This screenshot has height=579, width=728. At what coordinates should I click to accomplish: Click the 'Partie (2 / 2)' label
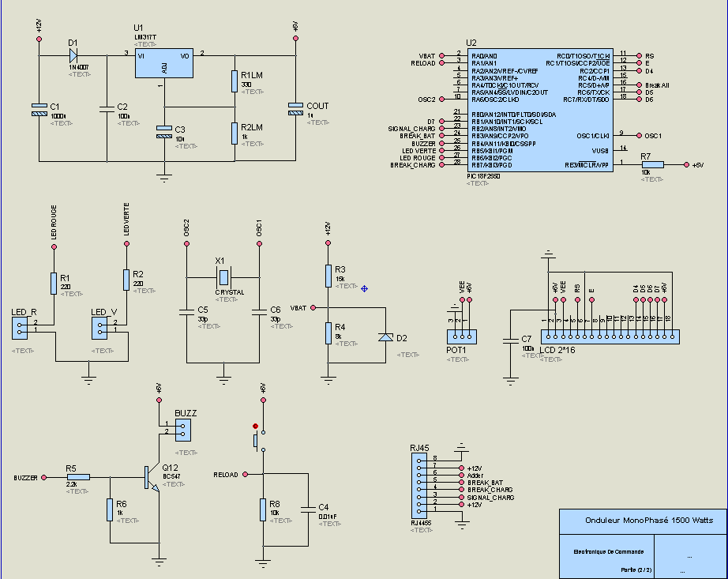tap(636, 570)
